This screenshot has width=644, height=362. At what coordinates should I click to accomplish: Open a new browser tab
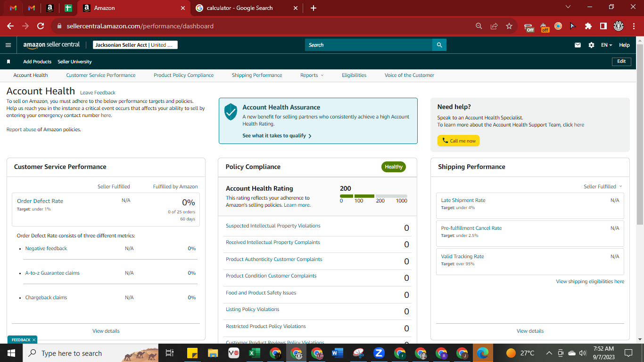point(314,8)
